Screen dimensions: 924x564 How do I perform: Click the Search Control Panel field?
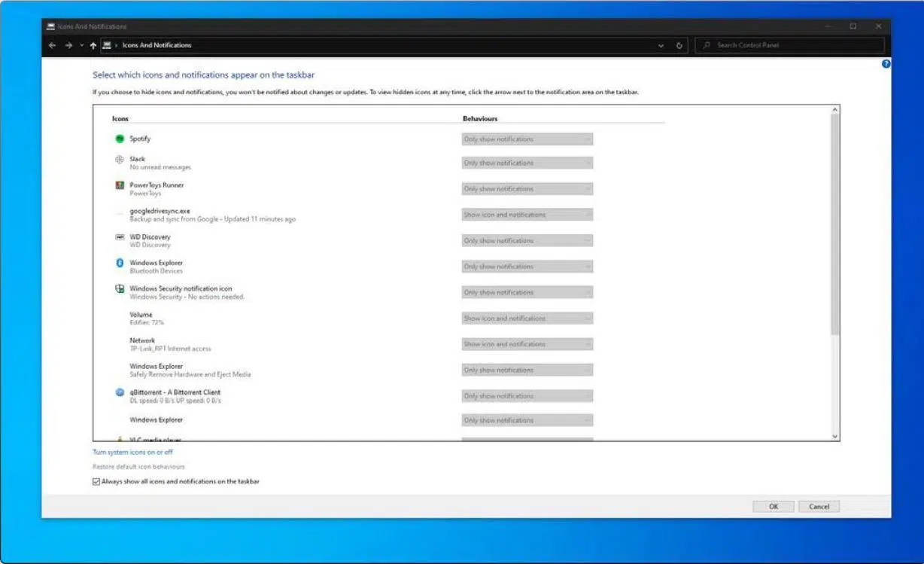click(790, 45)
